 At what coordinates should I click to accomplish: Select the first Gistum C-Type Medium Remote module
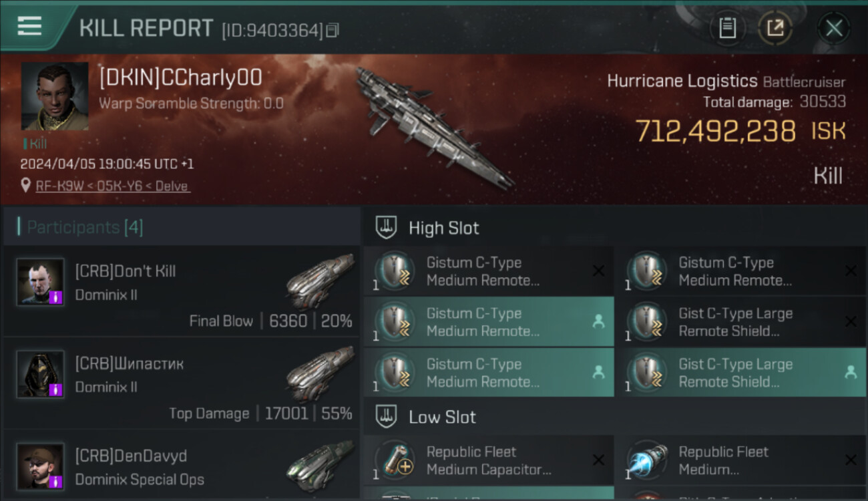(489, 271)
